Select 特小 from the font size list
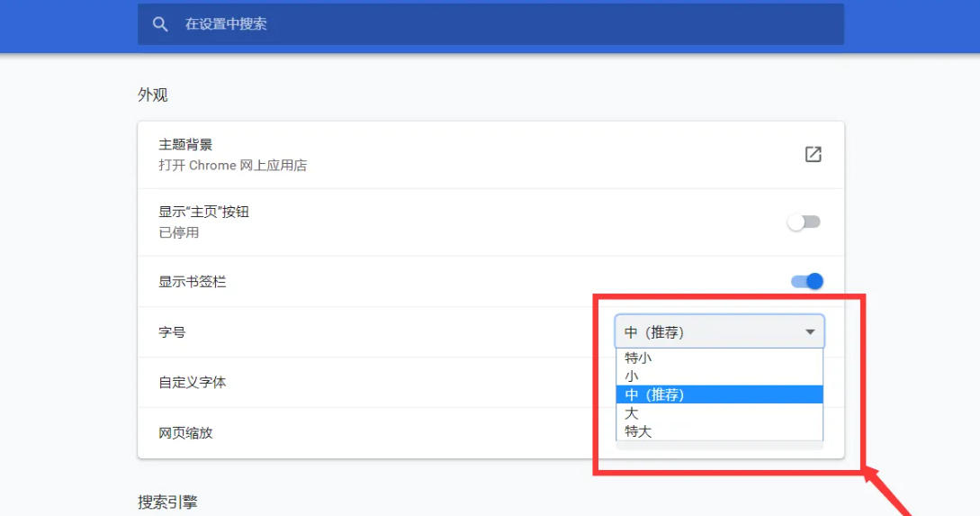The width and height of the screenshot is (980, 516). click(x=638, y=358)
